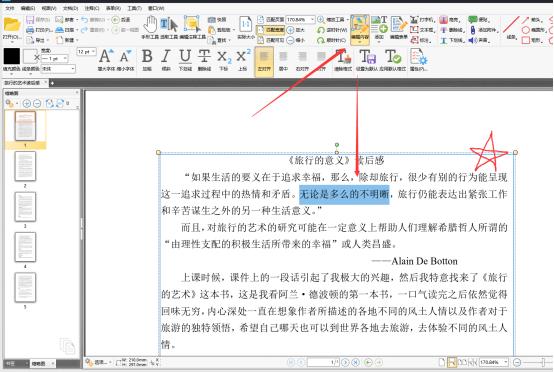Expand the fill color dropdown arrow
This screenshot has height=372, width=554.
(12, 73)
